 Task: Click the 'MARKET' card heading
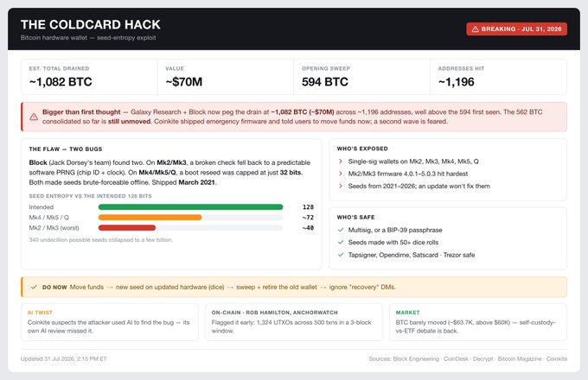(x=407, y=313)
